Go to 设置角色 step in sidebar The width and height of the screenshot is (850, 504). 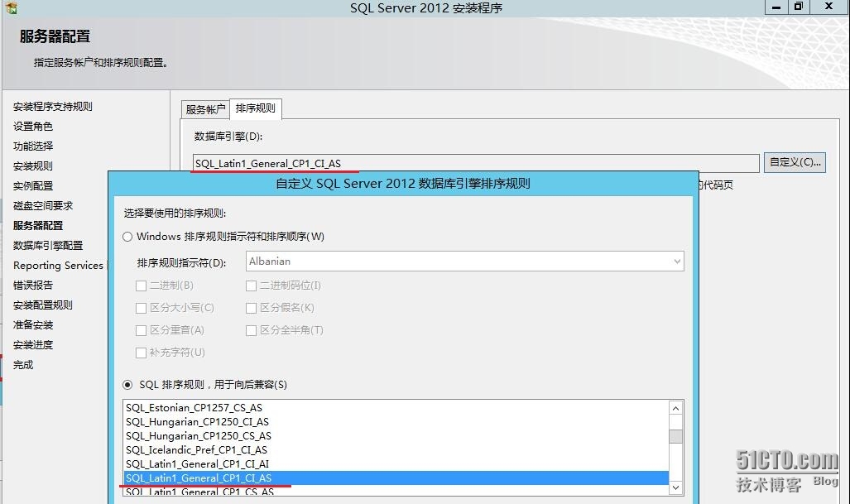point(33,127)
